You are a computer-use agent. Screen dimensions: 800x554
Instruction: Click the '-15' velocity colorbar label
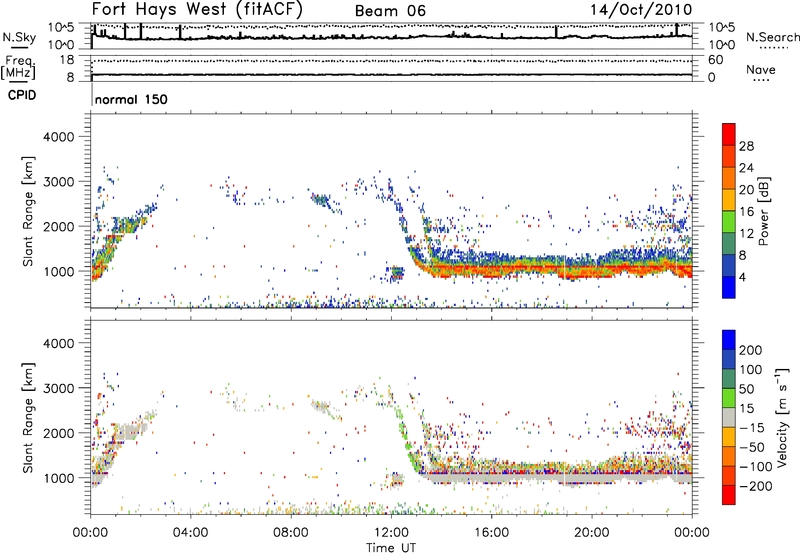752,428
